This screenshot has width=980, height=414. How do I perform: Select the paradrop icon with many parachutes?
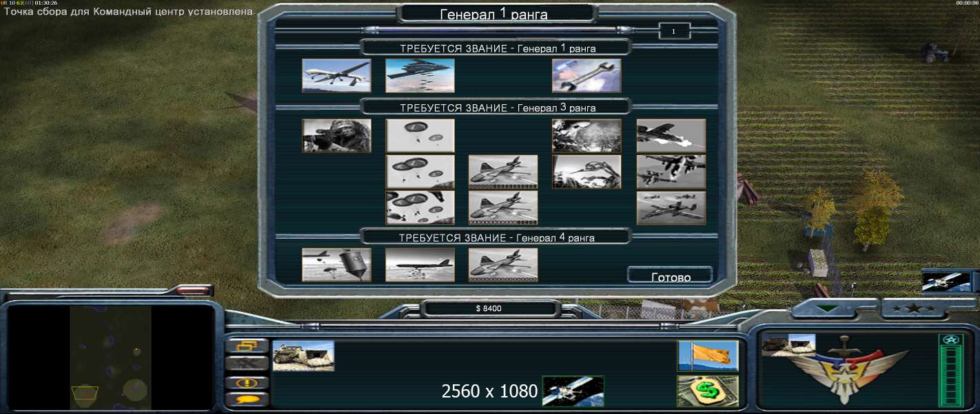420,208
